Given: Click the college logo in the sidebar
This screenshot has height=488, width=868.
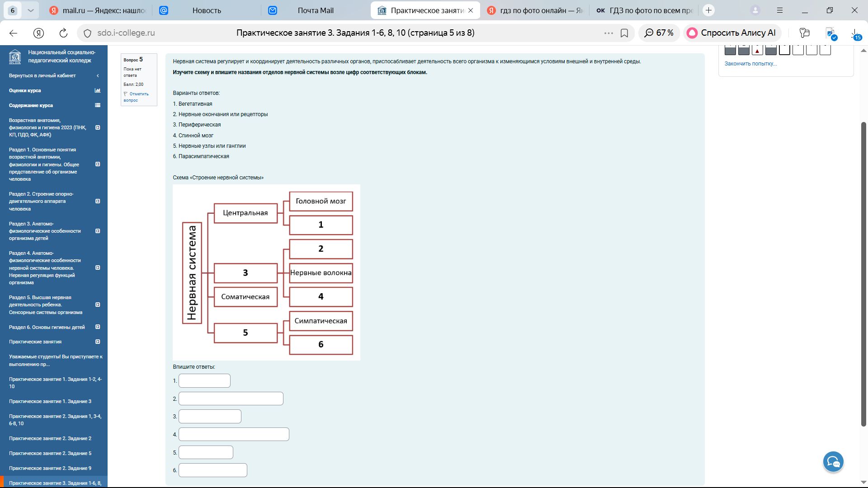Looking at the screenshot, I should click(15, 56).
